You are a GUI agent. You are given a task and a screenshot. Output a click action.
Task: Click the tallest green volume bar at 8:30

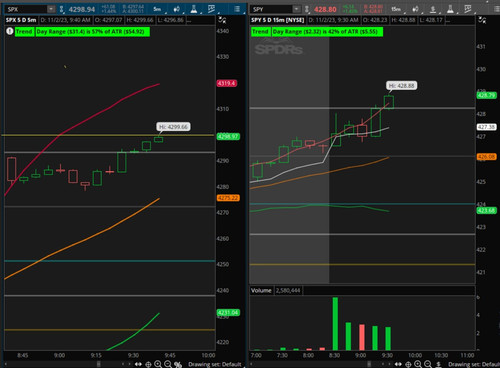(335, 324)
